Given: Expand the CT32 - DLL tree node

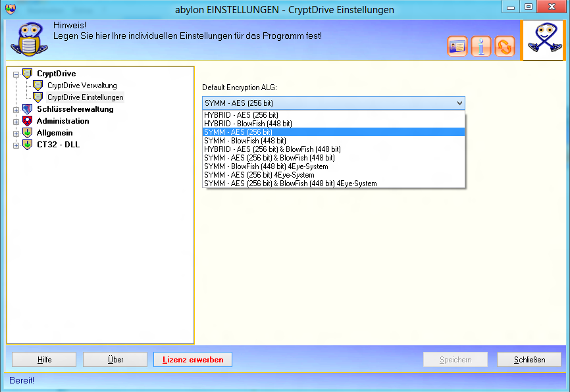Looking at the screenshot, I should 16,145.
